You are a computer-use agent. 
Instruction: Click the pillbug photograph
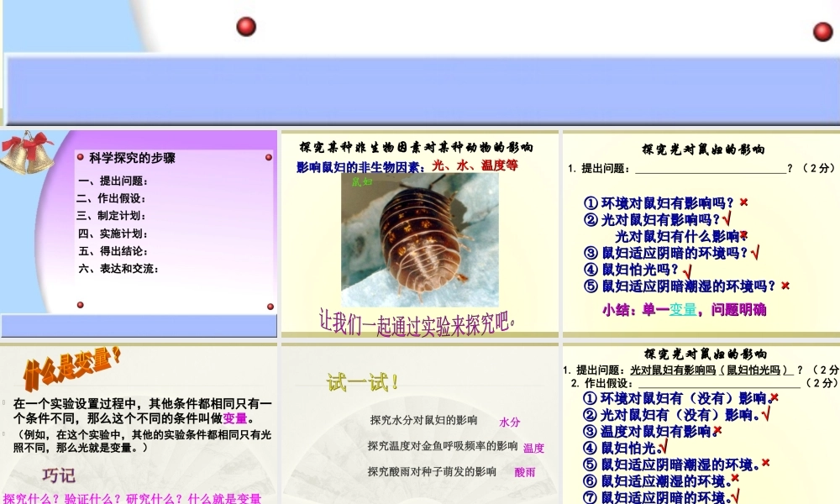[x=420, y=239]
